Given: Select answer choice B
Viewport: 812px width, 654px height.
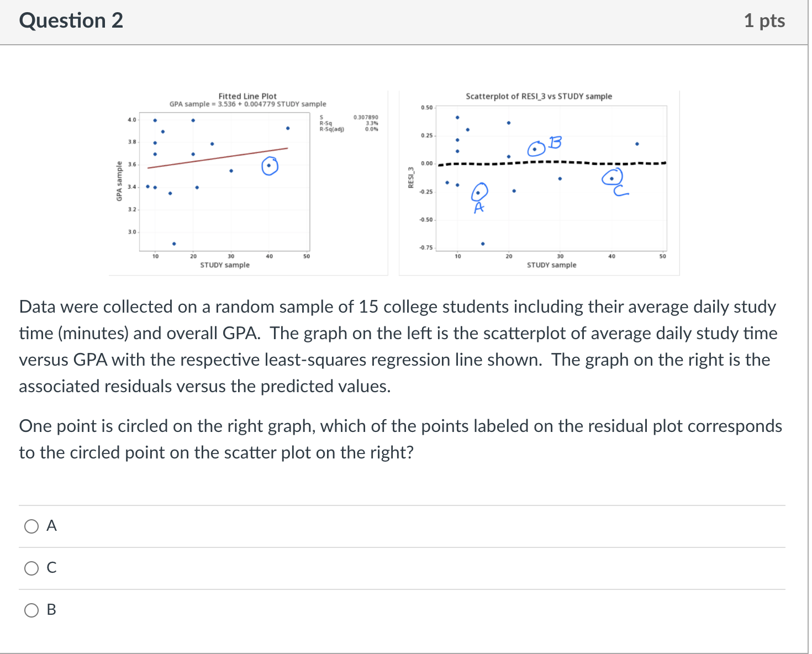Looking at the screenshot, I should [31, 610].
